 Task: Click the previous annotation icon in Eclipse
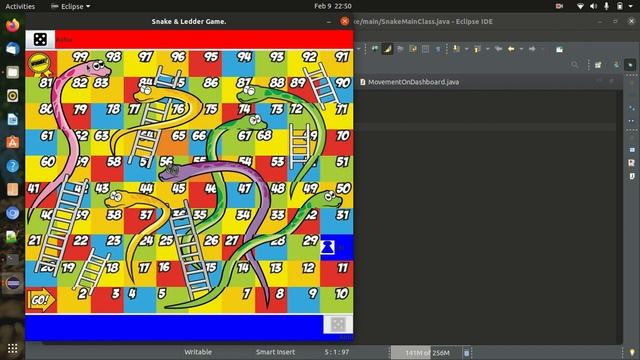coord(477,49)
